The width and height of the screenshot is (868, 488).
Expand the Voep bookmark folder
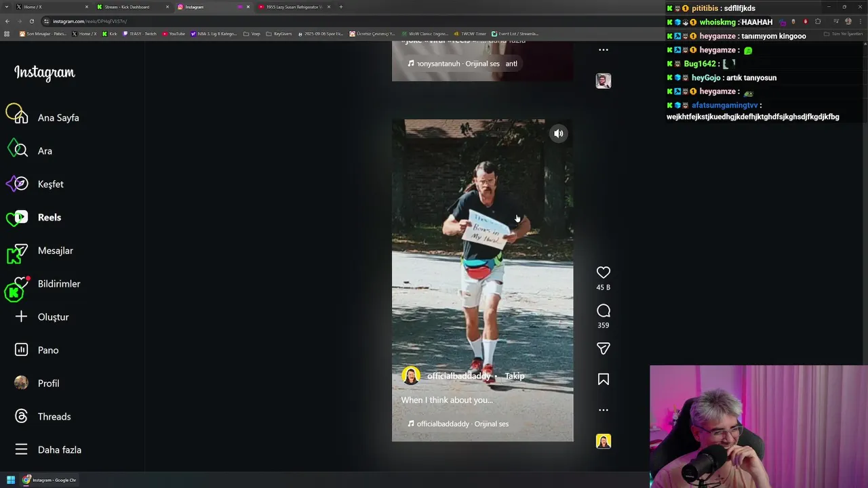(252, 33)
